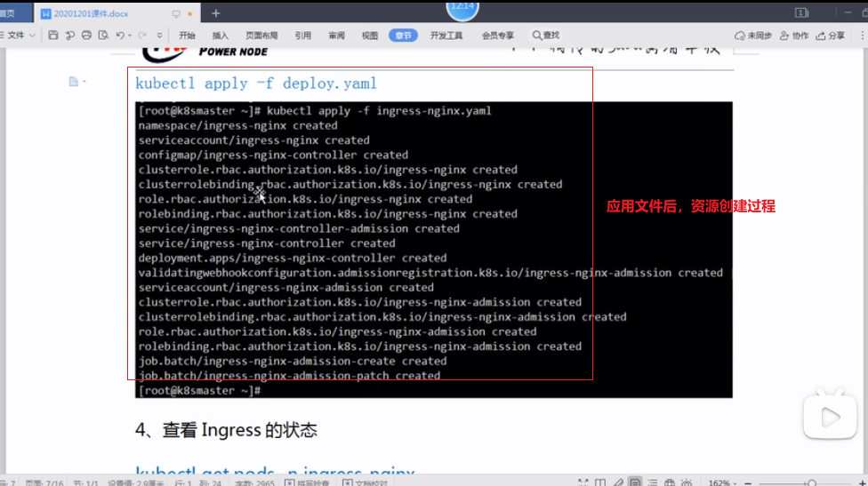This screenshot has width=868, height=486.
Task: Expand quick access toolbar customize arrow
Action: (159, 36)
